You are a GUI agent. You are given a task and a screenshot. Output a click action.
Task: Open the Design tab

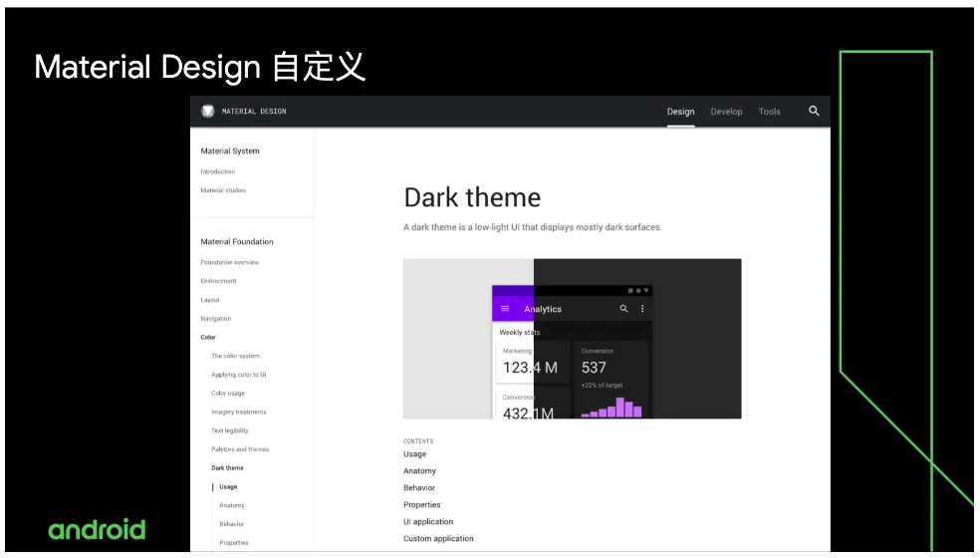click(x=680, y=112)
